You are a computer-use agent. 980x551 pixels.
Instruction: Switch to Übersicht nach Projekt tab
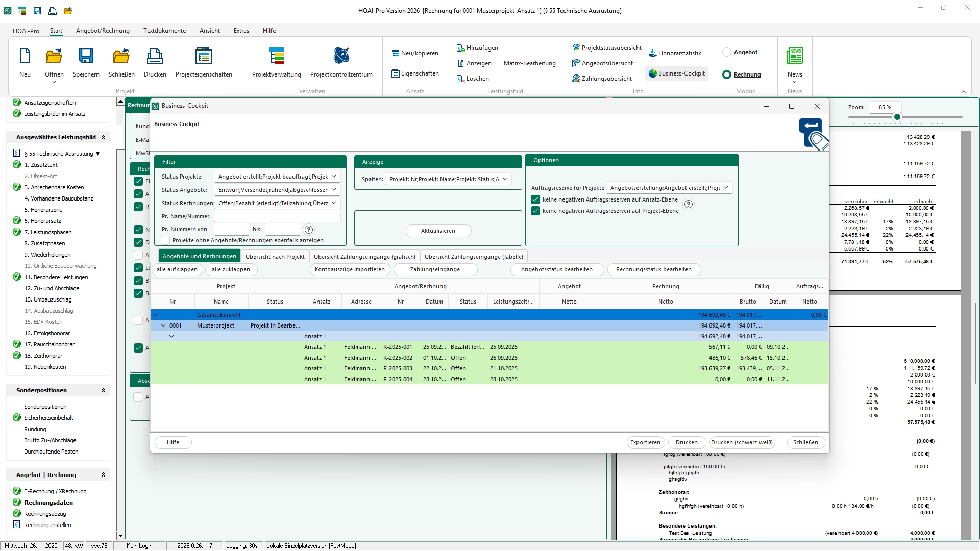click(275, 257)
